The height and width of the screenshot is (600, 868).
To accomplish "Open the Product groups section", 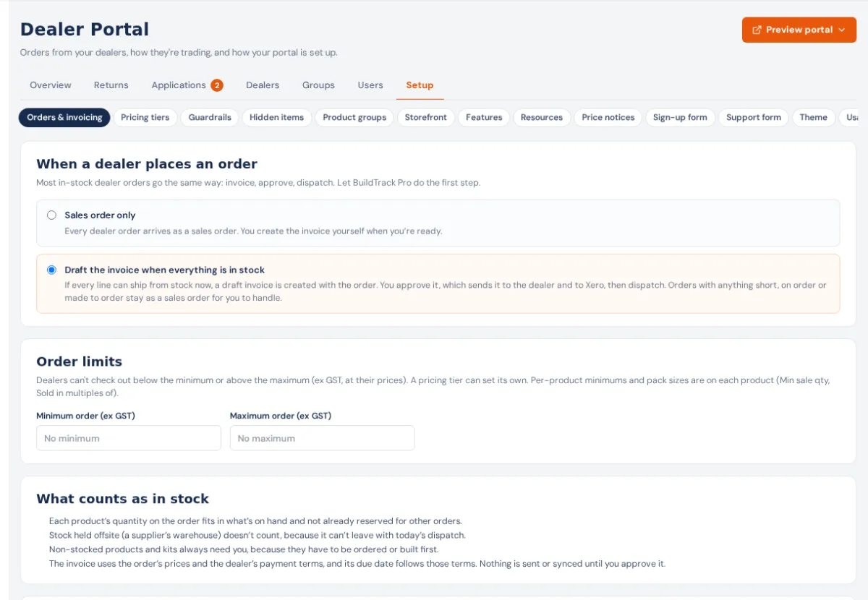I will pos(354,117).
